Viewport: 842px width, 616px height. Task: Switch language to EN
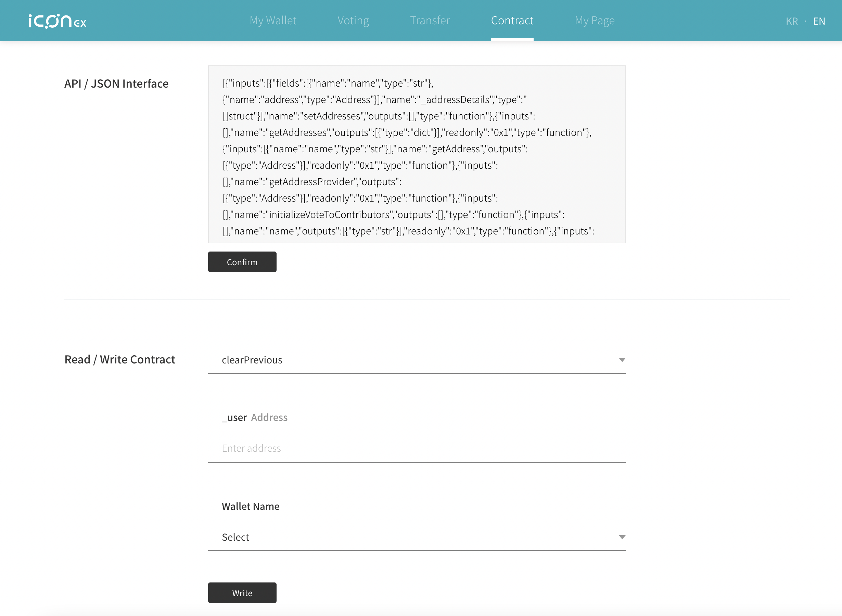point(819,21)
